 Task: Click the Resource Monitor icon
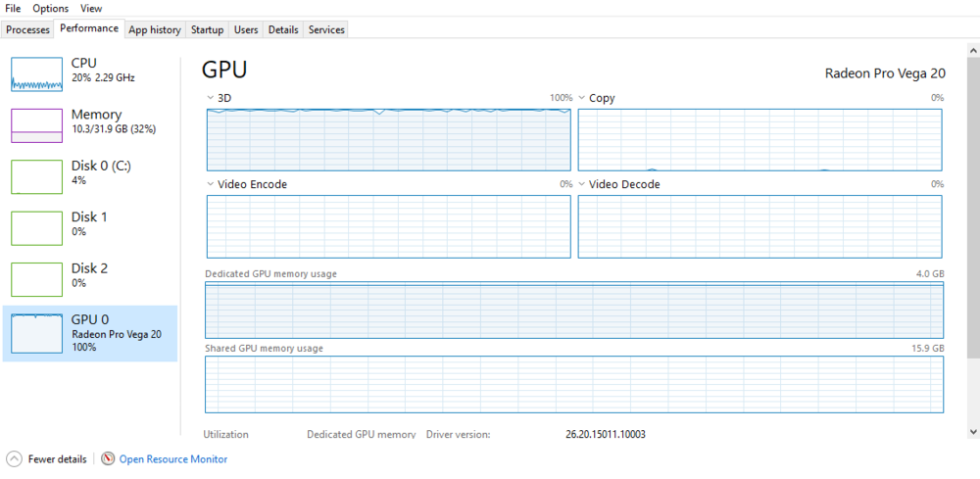(x=108, y=458)
